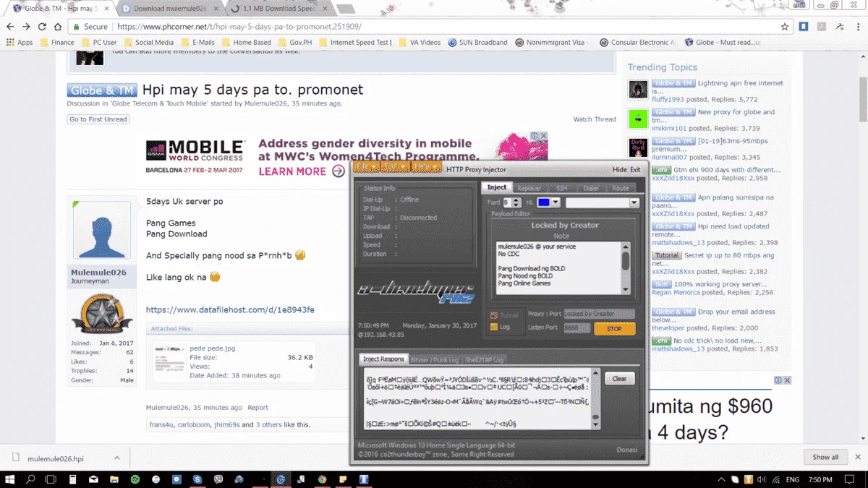Open the File menu in HTTP Proxy Injector
Image resolution: width=868 pixels, height=488 pixels.
[366, 167]
